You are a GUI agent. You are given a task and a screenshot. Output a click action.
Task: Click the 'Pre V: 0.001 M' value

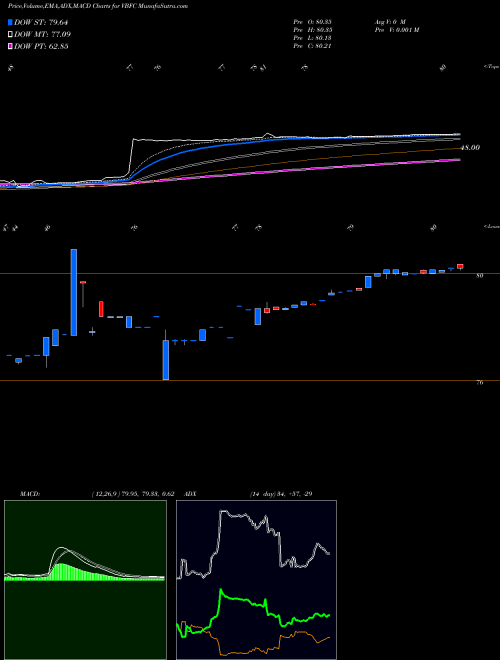coord(396,30)
